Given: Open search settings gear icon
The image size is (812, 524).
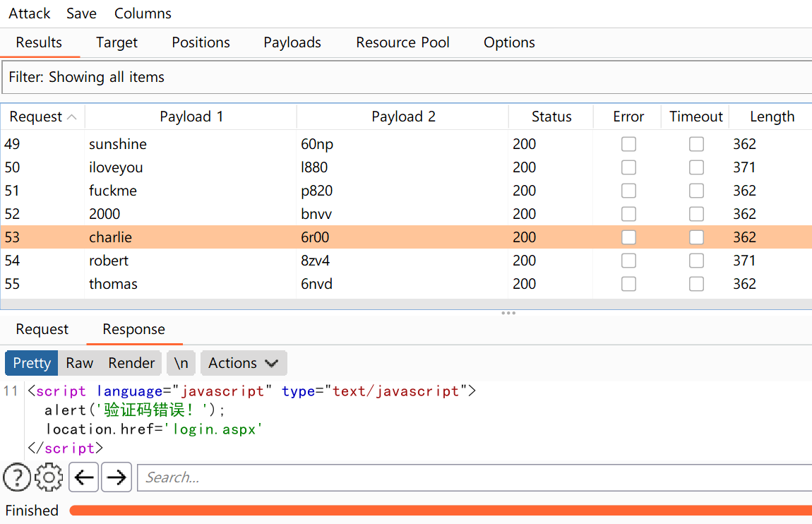Looking at the screenshot, I should 49,477.
